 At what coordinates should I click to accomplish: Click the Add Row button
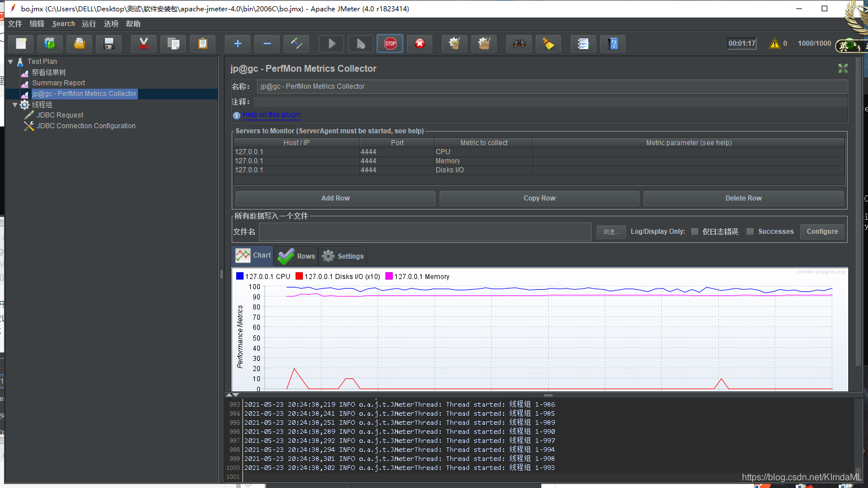[335, 198]
